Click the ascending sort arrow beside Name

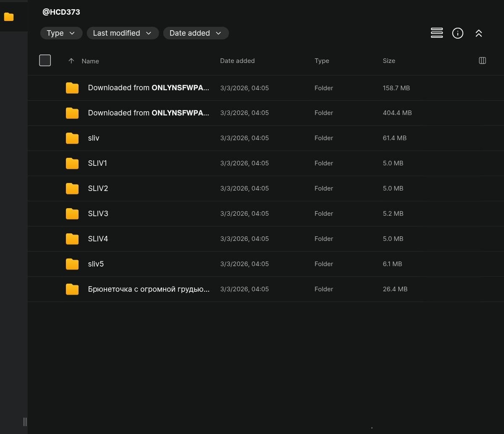(x=71, y=61)
